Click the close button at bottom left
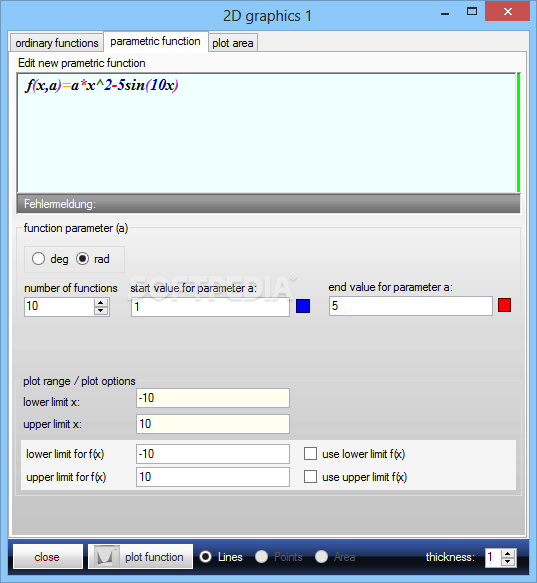The height and width of the screenshot is (583, 537). (x=48, y=557)
